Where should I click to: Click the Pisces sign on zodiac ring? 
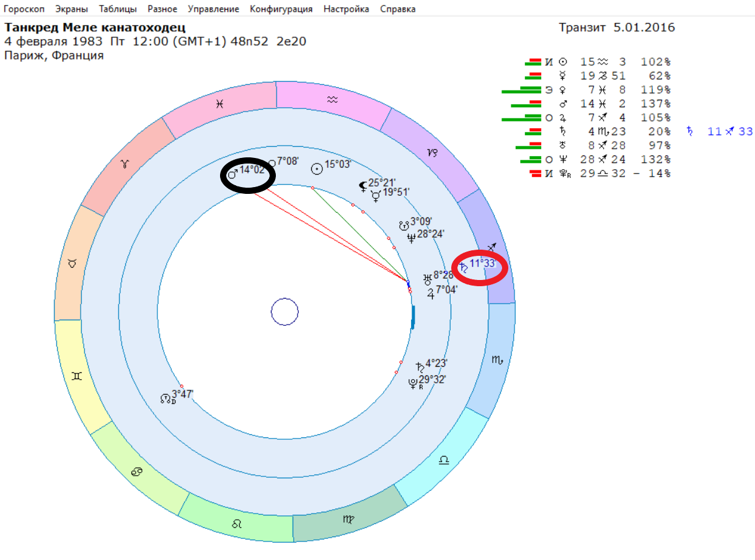[219, 104]
